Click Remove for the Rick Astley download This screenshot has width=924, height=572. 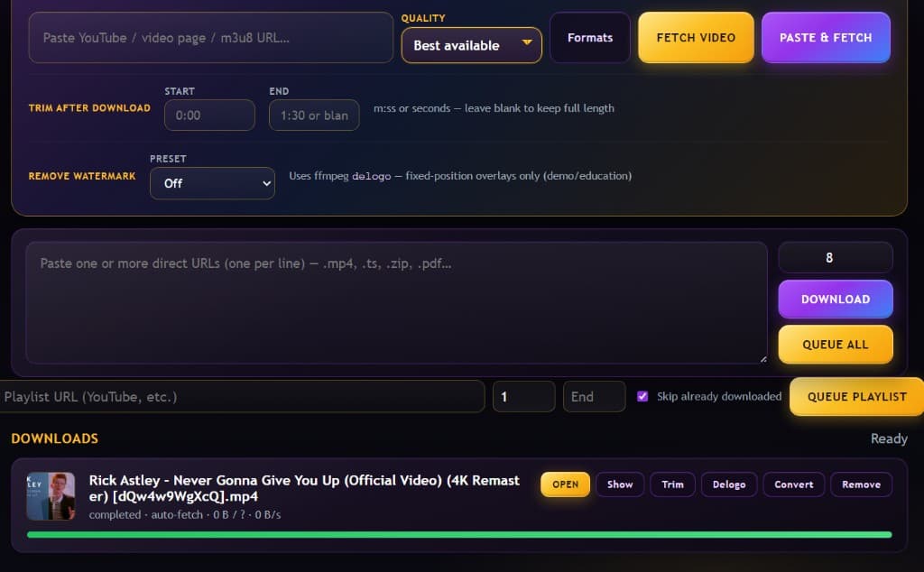[x=861, y=484]
